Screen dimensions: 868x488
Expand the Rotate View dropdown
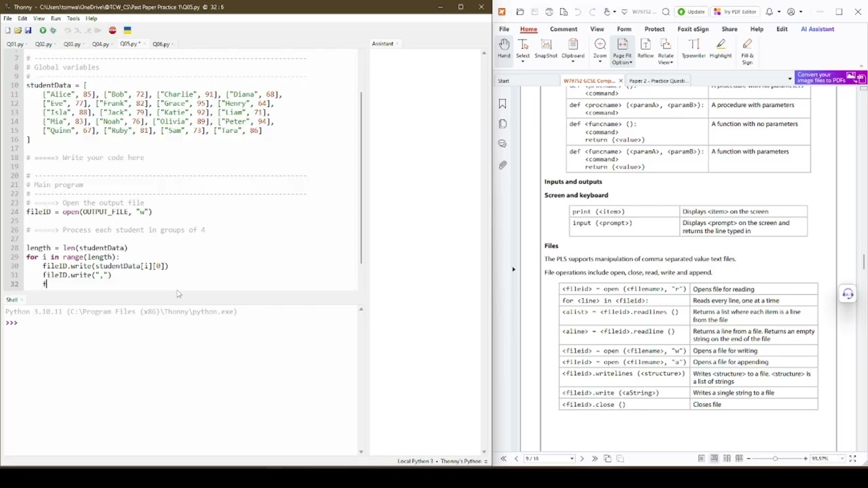[671, 62]
